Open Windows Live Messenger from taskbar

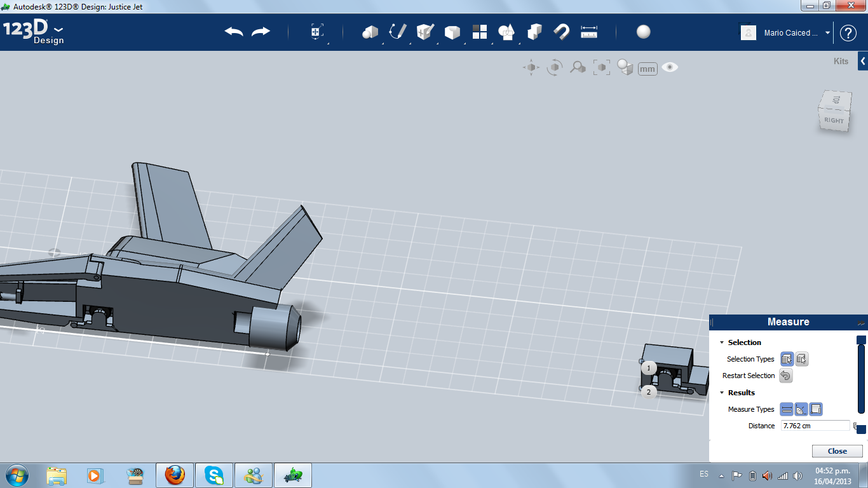(x=254, y=475)
